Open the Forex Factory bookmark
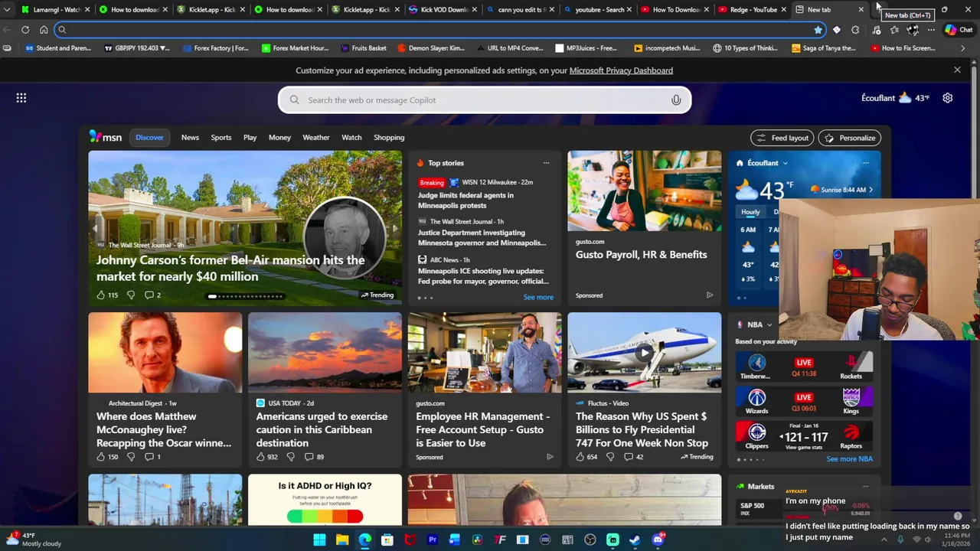The height and width of the screenshot is (551, 980). (x=215, y=48)
